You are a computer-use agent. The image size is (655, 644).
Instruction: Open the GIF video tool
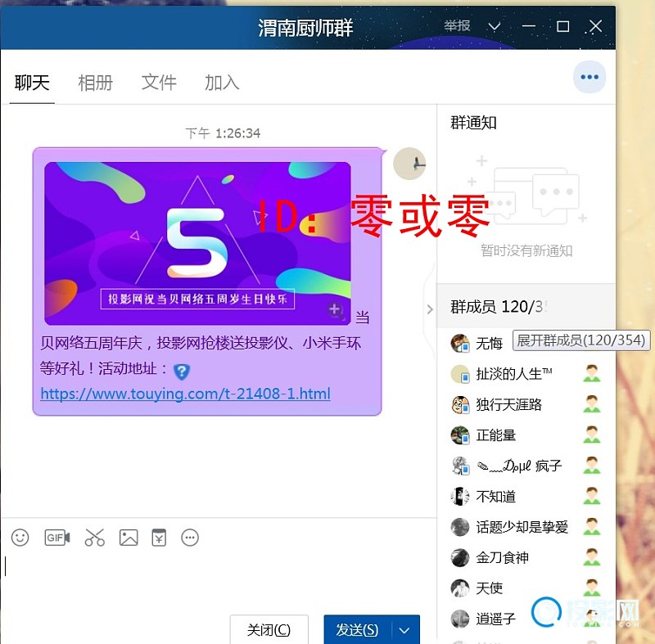tap(56, 538)
